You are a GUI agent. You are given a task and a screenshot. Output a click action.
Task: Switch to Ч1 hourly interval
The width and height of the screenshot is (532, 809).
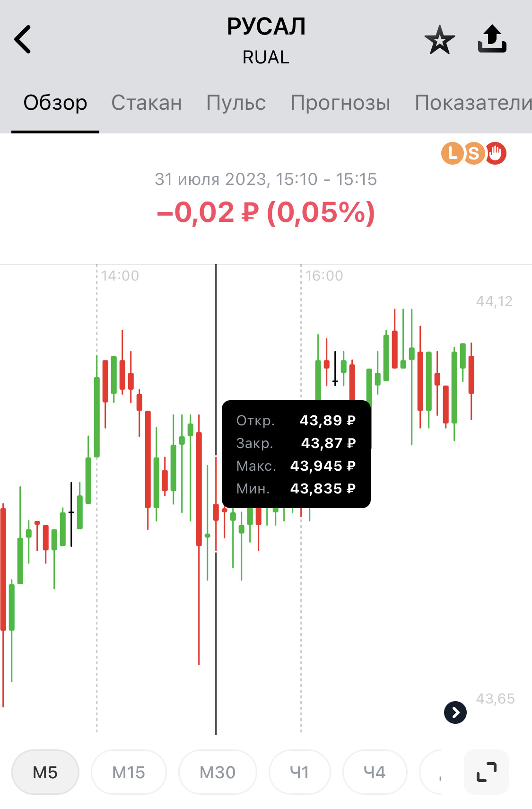pyautogui.click(x=299, y=772)
